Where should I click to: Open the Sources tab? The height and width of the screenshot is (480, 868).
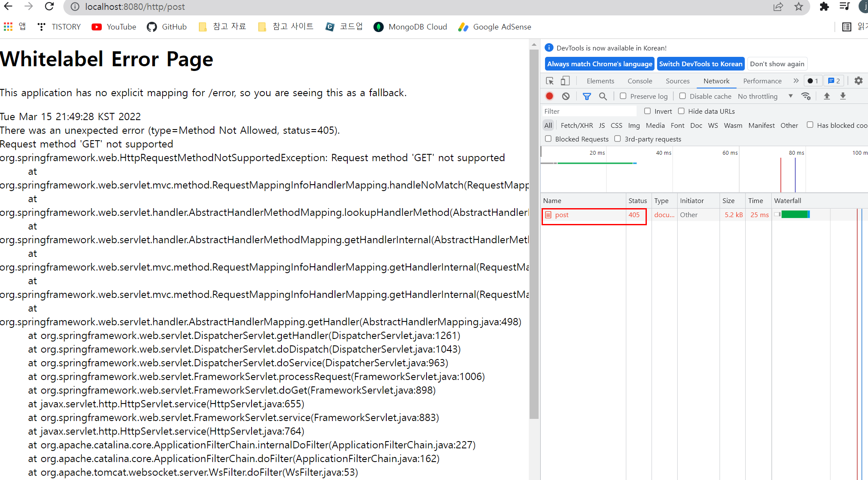click(677, 81)
